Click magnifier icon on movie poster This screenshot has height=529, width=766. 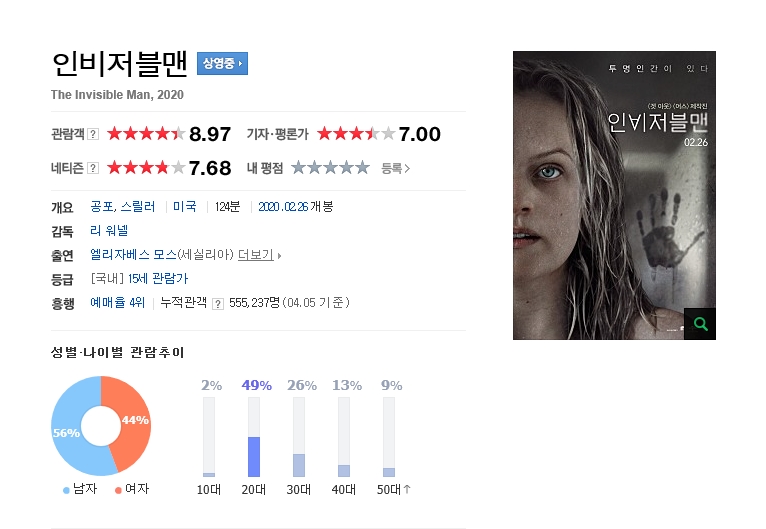(700, 324)
